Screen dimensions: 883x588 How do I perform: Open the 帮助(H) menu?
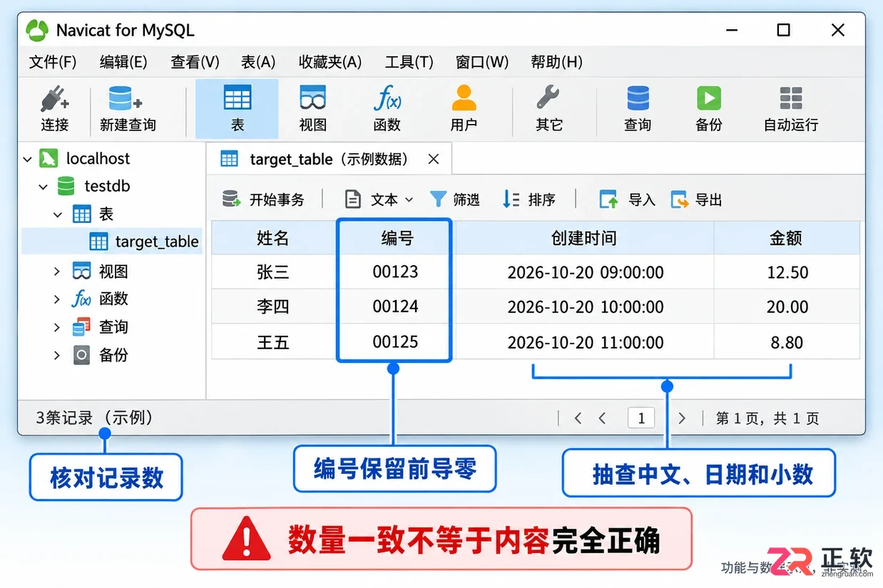(x=556, y=62)
